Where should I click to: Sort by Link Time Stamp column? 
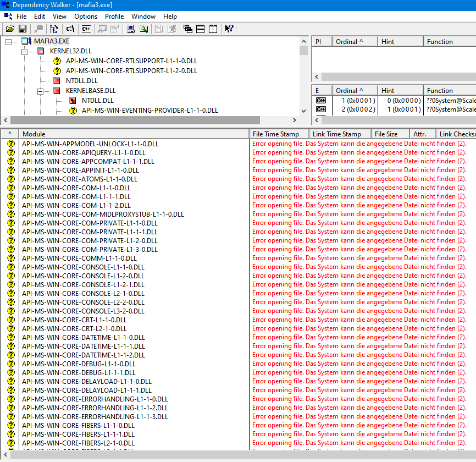(340, 134)
